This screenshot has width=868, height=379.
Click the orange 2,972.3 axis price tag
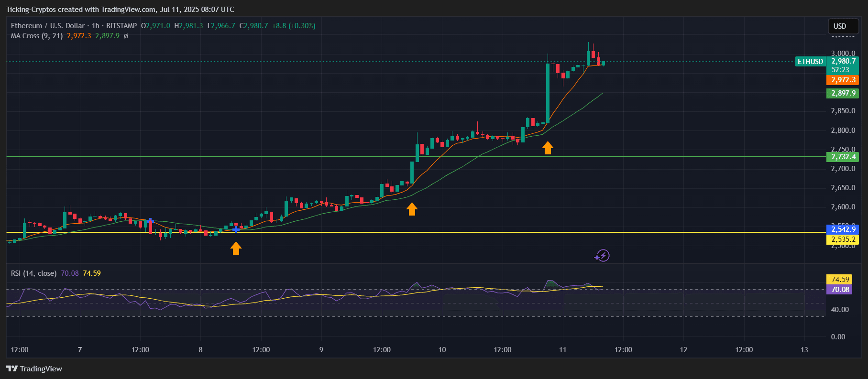click(x=843, y=80)
